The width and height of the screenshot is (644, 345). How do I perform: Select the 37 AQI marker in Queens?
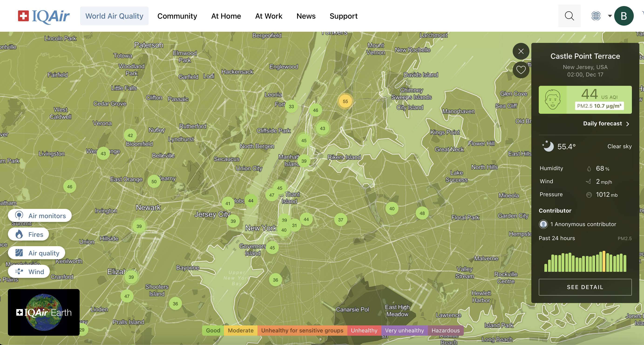point(340,220)
